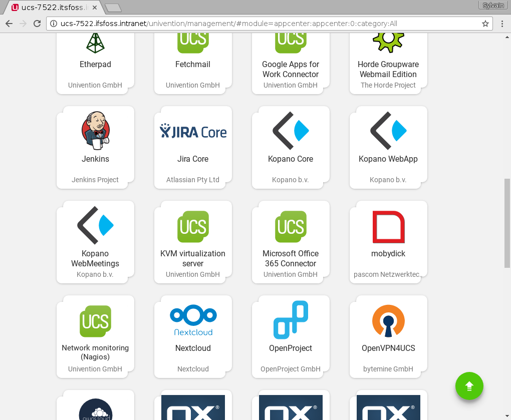Screen dimensions: 511x420
Task: Open the Jenkins butler icon
Action: coord(96,131)
